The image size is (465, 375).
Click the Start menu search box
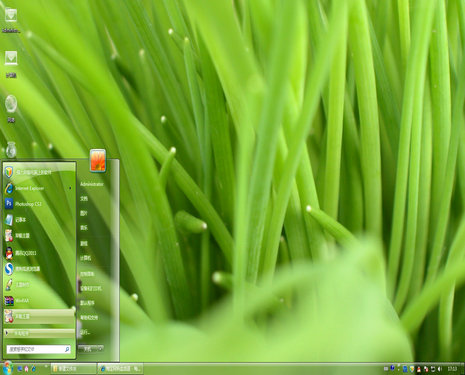tap(38, 349)
